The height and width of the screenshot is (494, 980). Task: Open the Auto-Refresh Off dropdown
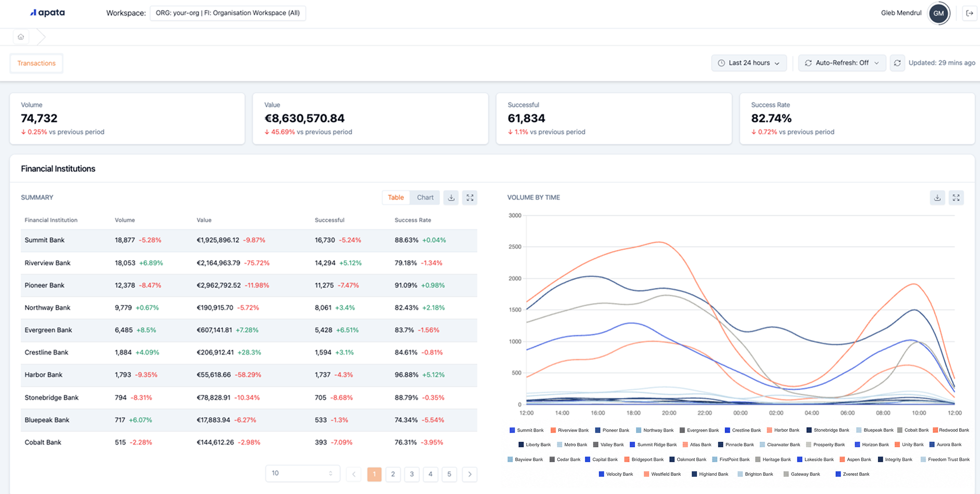tap(842, 63)
